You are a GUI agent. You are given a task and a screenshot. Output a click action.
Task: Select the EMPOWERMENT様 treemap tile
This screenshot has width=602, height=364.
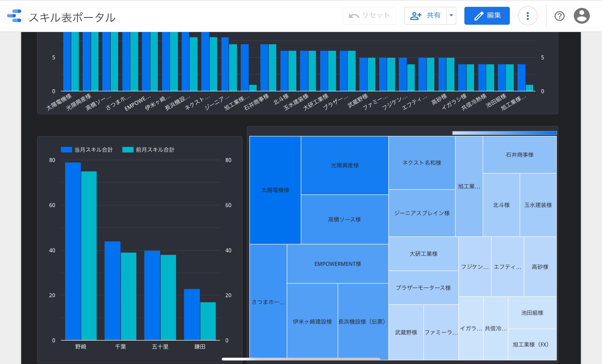(338, 264)
